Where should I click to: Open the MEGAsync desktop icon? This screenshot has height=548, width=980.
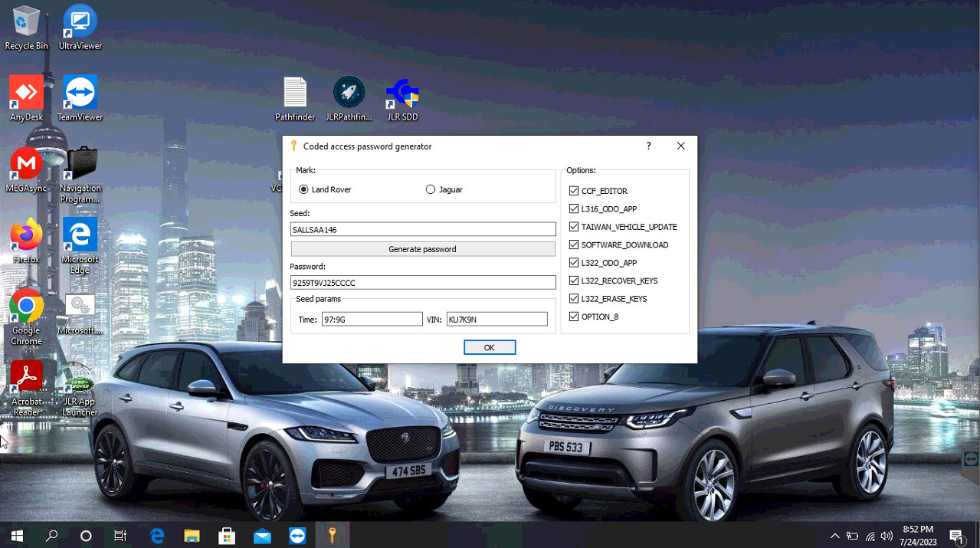pos(26,165)
